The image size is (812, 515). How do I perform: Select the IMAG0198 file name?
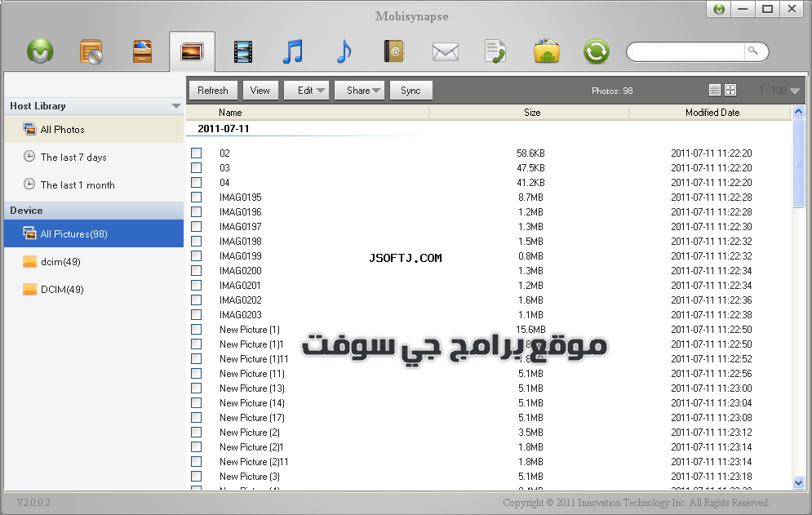click(240, 242)
